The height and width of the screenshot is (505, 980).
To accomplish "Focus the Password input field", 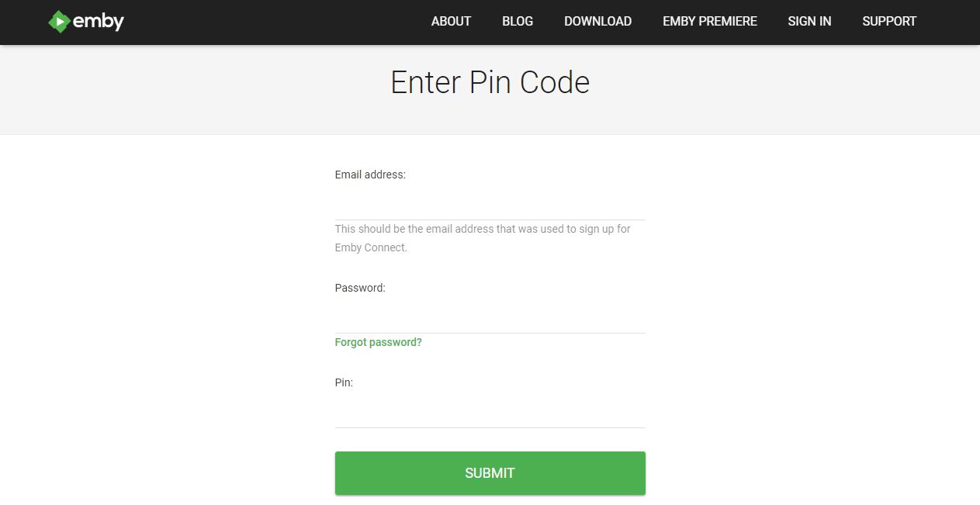I will coord(490,318).
